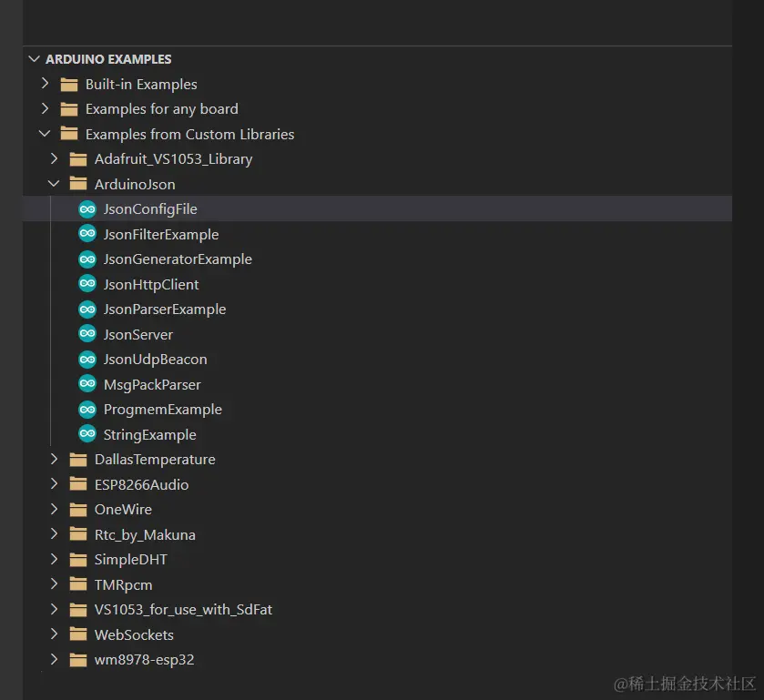Click the DallasTemperature folder icon
The height and width of the screenshot is (700, 764).
coord(78,460)
